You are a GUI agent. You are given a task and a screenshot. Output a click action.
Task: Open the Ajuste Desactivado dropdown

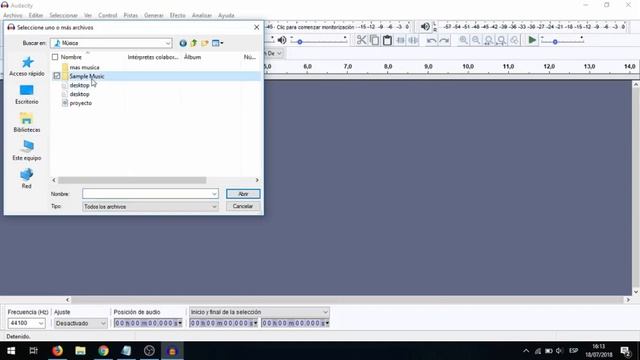pyautogui.click(x=81, y=323)
